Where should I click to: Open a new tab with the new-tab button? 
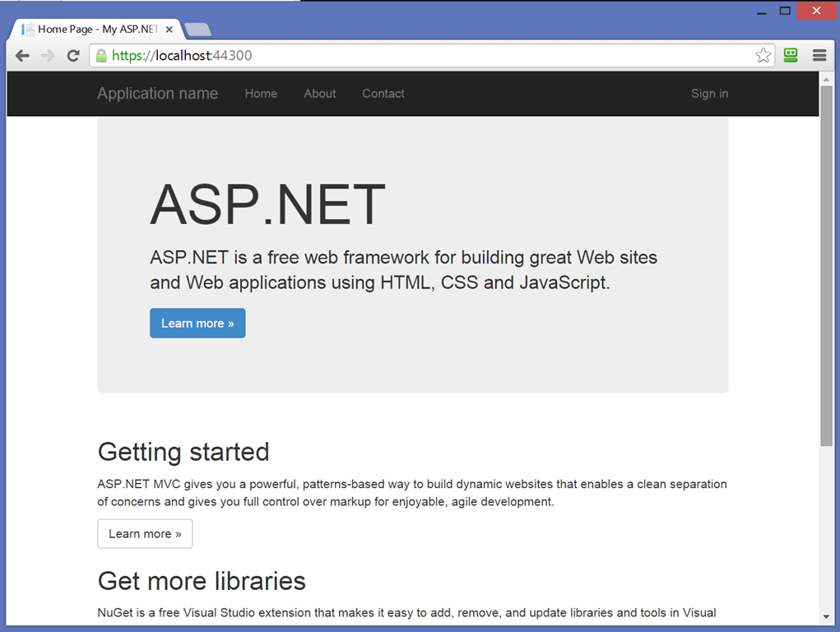tap(197, 30)
